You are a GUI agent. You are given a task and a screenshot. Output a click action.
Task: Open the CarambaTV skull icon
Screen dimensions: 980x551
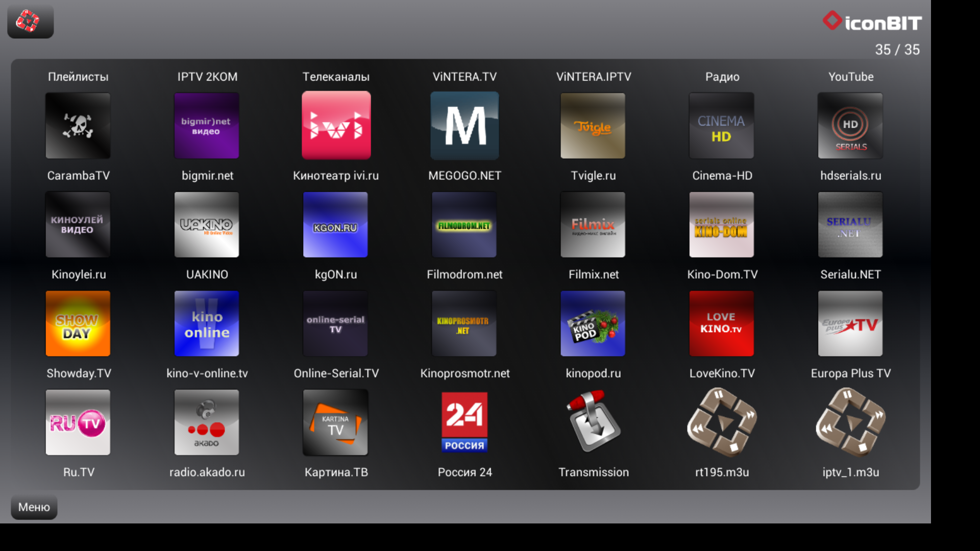point(78,126)
